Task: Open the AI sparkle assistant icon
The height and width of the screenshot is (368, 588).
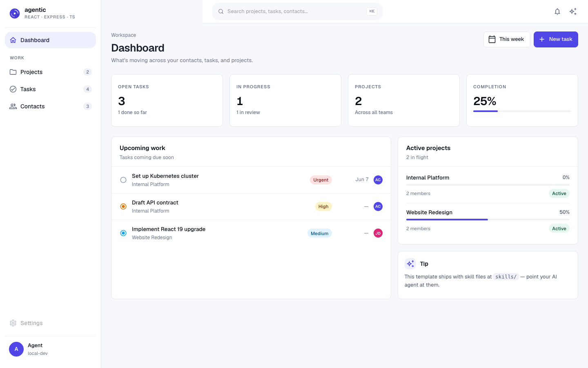Action: (x=573, y=11)
